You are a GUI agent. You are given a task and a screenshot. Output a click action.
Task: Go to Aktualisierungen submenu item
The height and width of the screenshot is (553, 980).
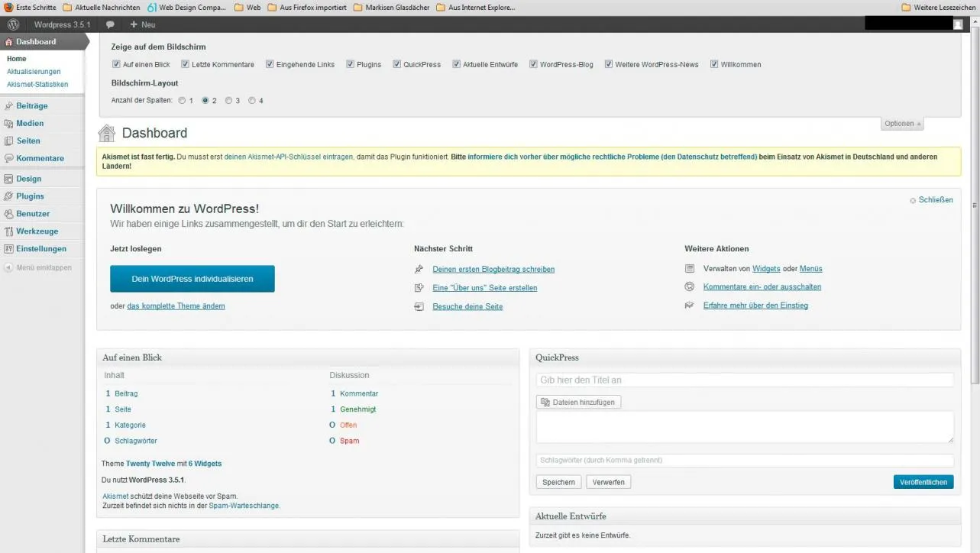pos(34,72)
